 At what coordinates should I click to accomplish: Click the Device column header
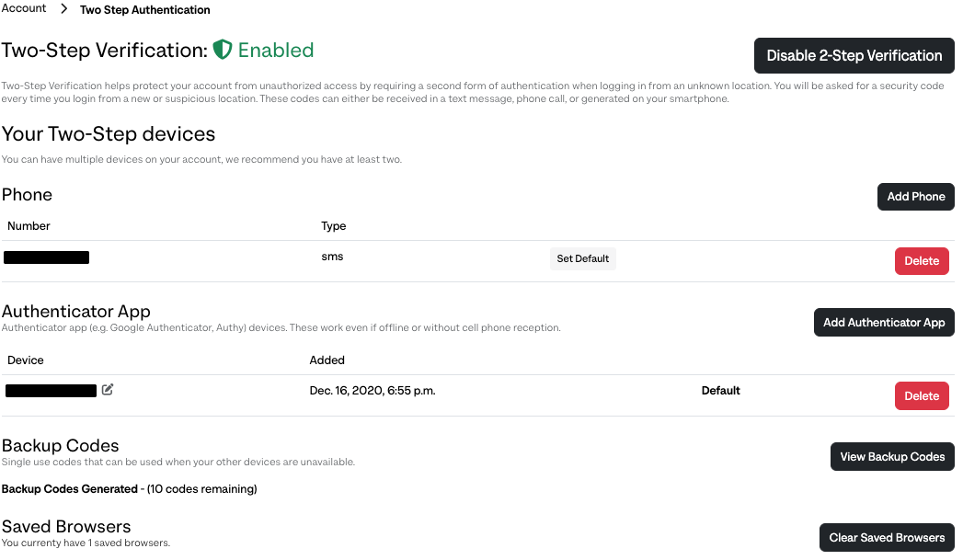click(x=25, y=360)
